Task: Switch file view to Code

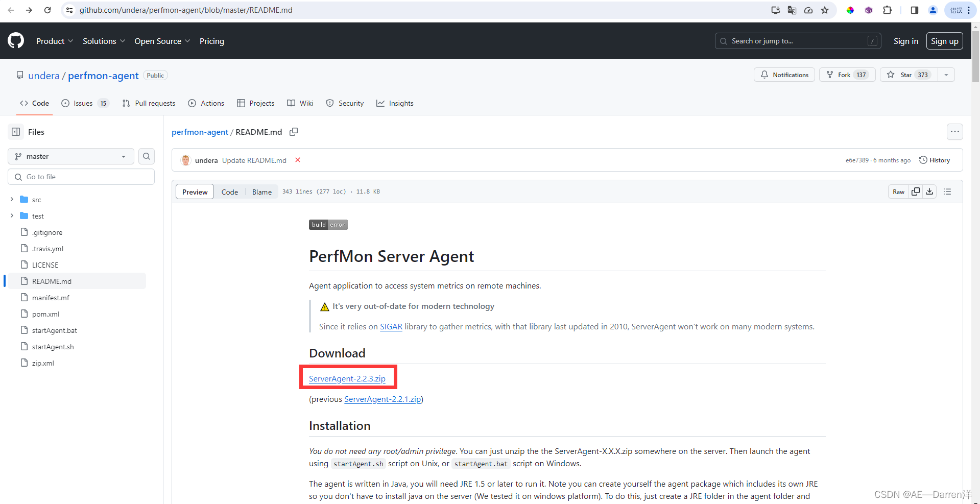Action: pyautogui.click(x=230, y=191)
